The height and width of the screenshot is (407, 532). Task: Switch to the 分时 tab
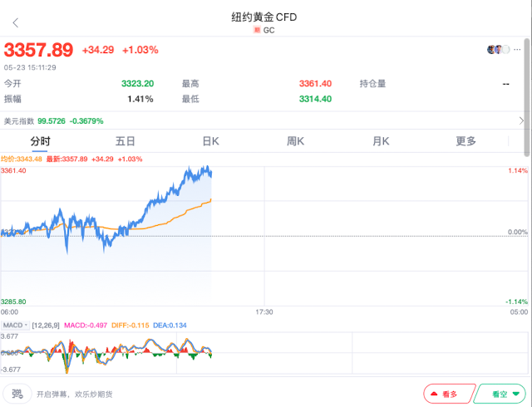click(x=40, y=141)
